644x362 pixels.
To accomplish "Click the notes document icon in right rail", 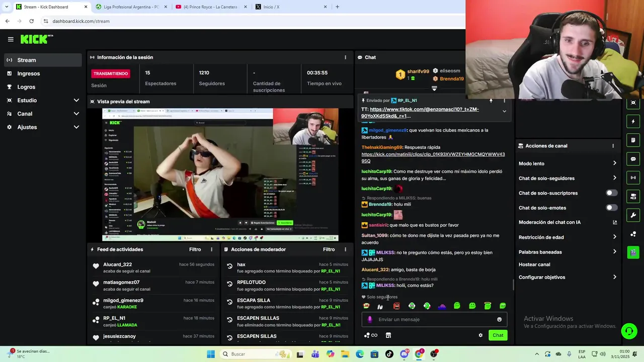I will [x=633, y=140].
